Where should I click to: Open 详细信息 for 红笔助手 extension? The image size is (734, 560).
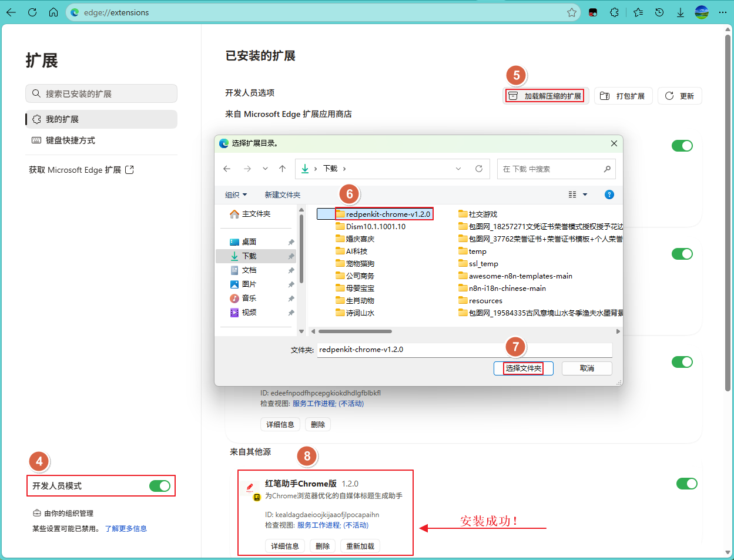pos(285,546)
